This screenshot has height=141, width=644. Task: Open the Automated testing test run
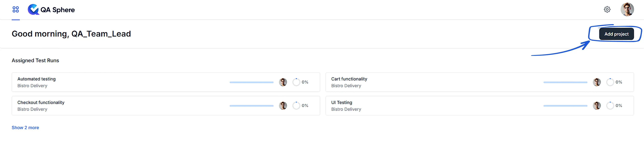[37, 79]
